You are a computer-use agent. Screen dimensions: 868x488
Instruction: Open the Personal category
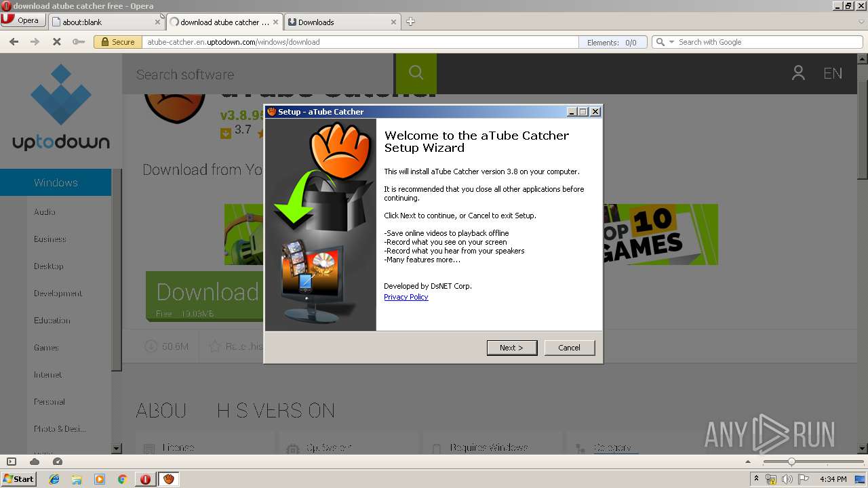[x=50, y=401]
